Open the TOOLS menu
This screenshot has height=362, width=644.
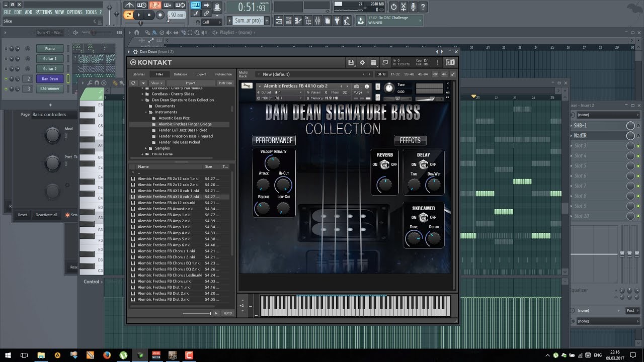(x=91, y=12)
